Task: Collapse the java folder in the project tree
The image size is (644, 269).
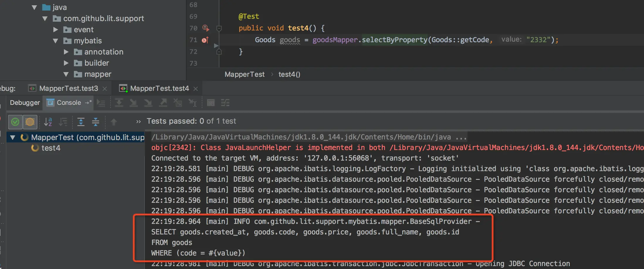Action: (34, 8)
